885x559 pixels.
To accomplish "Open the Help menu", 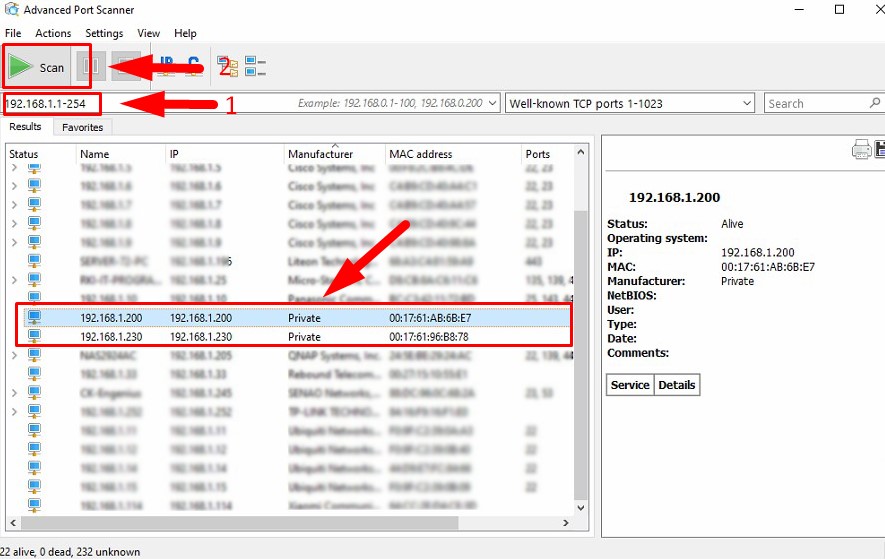I will pos(185,33).
